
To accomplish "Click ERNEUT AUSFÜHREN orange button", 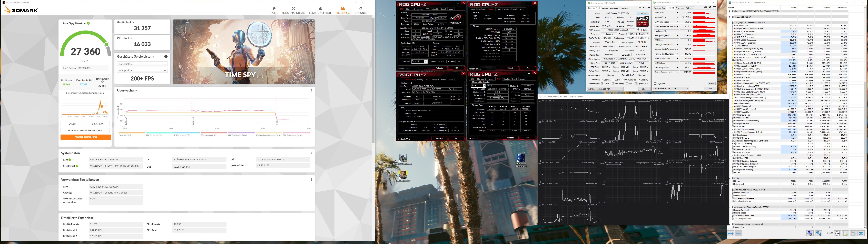I will 86,137.
